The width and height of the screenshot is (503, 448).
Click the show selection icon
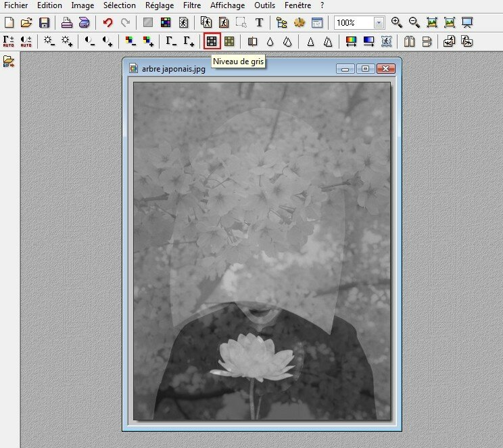[241, 23]
